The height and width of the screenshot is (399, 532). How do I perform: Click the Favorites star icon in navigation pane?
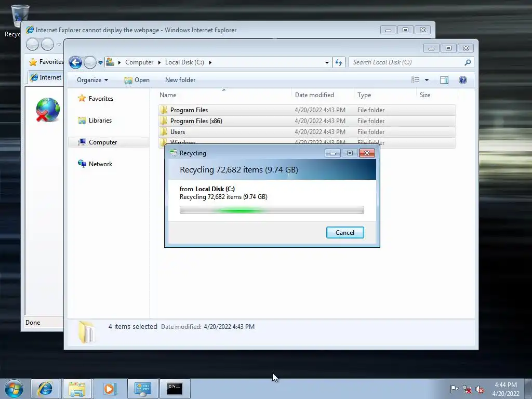[x=82, y=98]
